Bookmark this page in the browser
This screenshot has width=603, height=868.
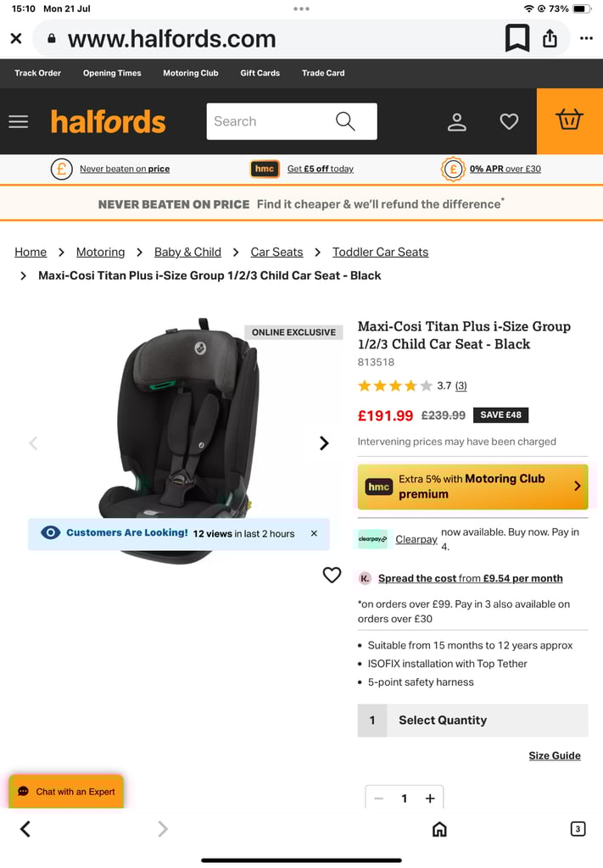pyautogui.click(x=517, y=38)
